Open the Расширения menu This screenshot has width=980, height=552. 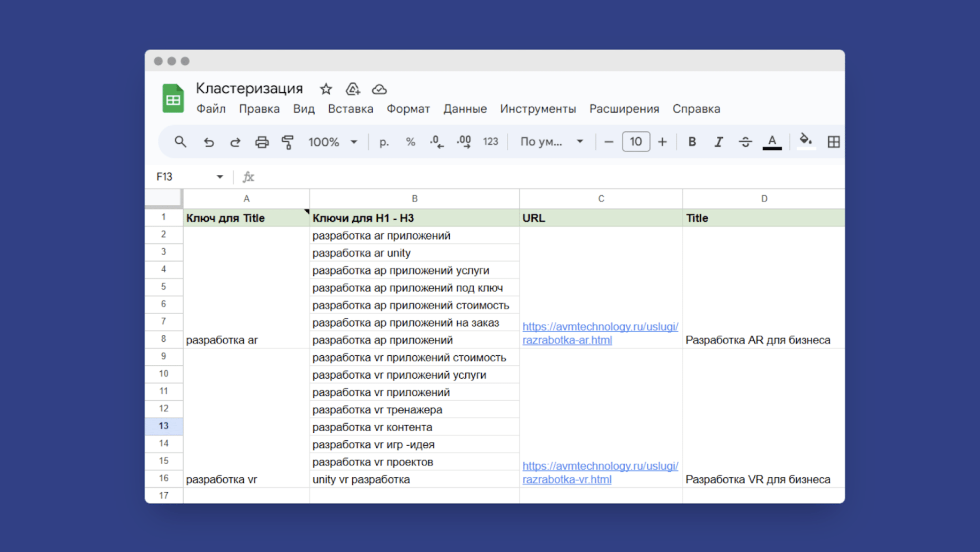624,109
